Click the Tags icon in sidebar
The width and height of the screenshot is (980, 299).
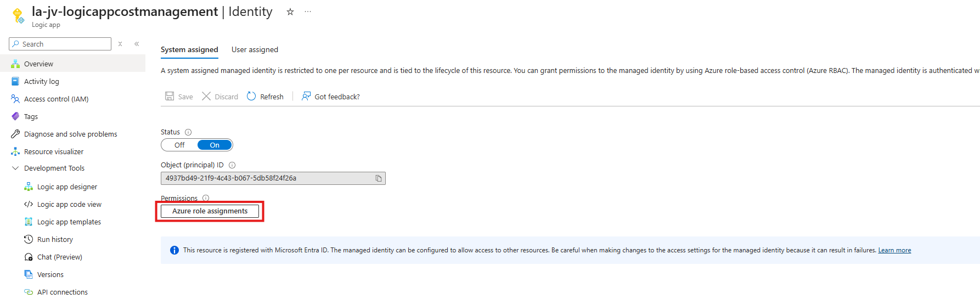pos(15,116)
